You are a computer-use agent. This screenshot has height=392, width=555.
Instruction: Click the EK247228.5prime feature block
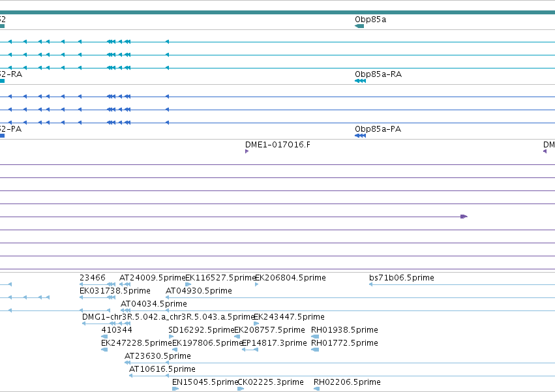pyautogui.click(x=104, y=350)
